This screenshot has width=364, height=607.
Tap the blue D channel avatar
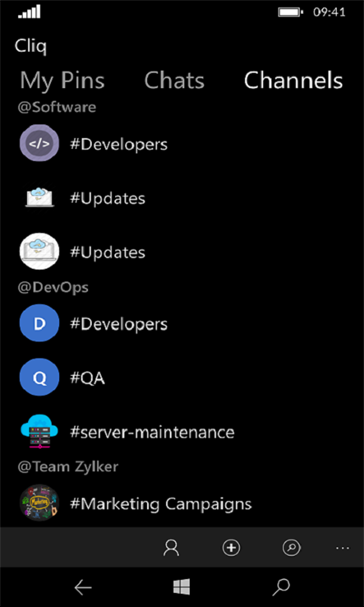click(x=39, y=323)
